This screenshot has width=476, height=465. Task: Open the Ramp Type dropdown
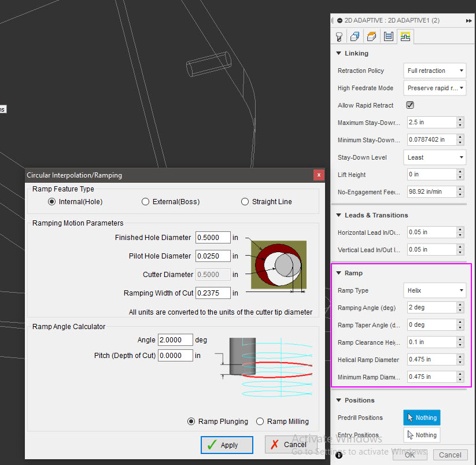434,290
